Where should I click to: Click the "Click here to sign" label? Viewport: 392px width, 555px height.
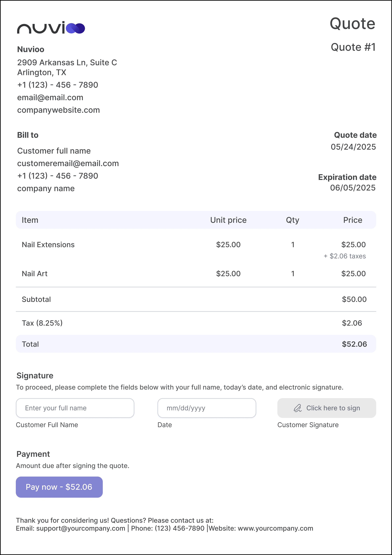point(333,408)
